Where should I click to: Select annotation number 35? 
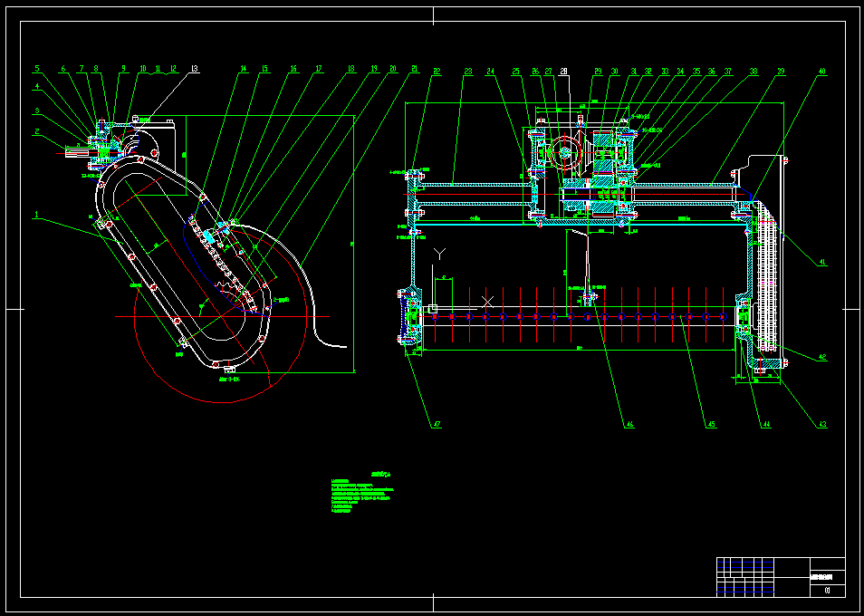696,71
